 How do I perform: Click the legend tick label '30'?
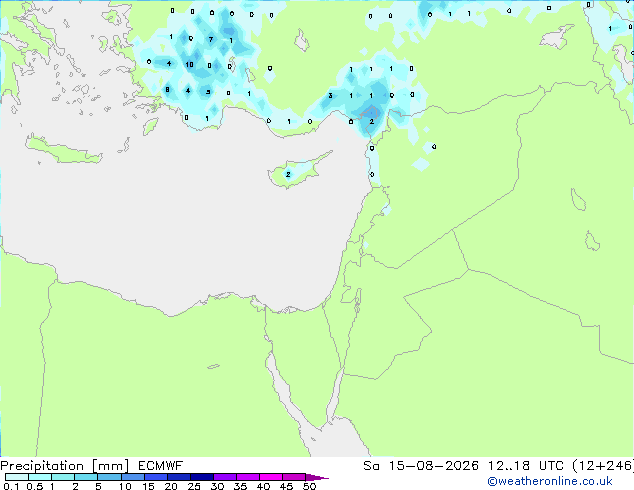click(217, 486)
